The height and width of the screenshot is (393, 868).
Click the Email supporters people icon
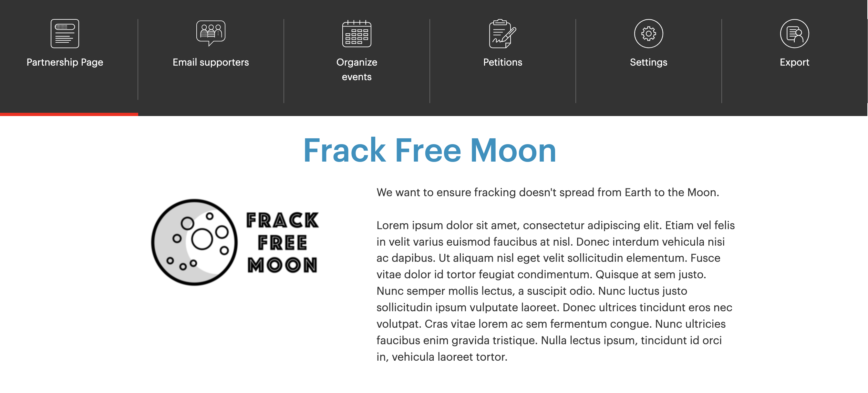211,33
